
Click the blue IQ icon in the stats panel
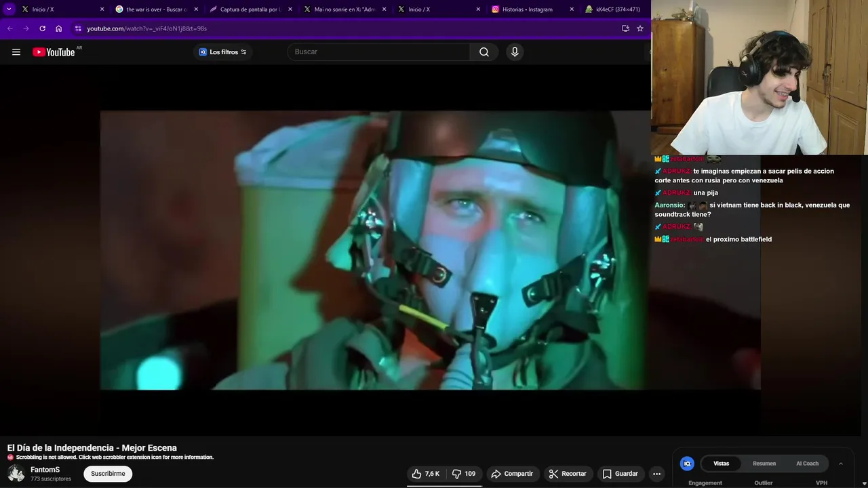(x=687, y=464)
